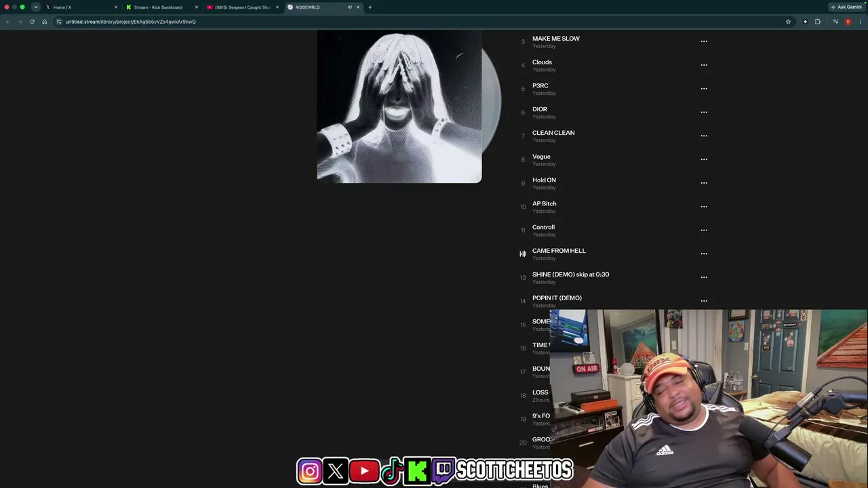Open options menu for P3RC

coord(704,89)
